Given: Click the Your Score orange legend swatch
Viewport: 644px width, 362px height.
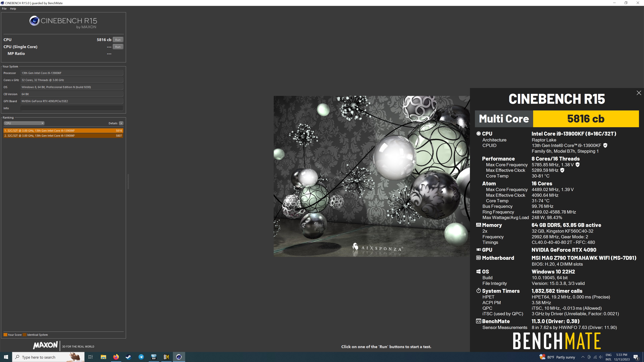Looking at the screenshot, I should pyautogui.click(x=5, y=335).
